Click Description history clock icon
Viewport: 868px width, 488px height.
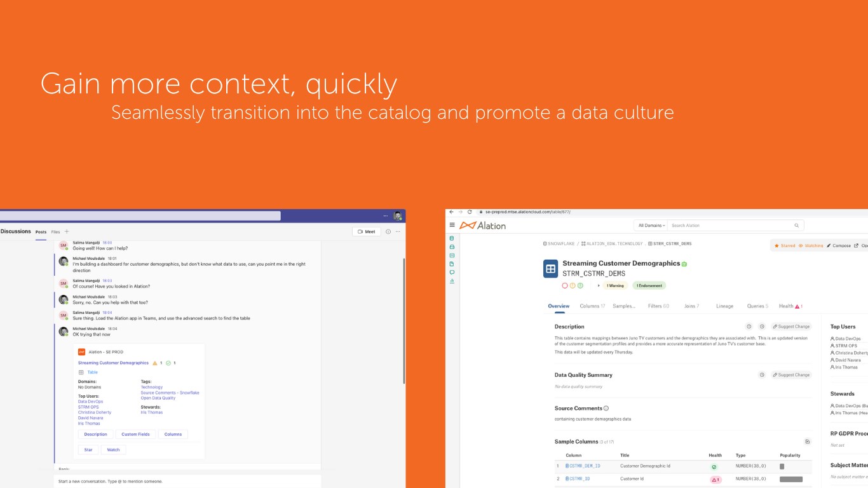(762, 327)
